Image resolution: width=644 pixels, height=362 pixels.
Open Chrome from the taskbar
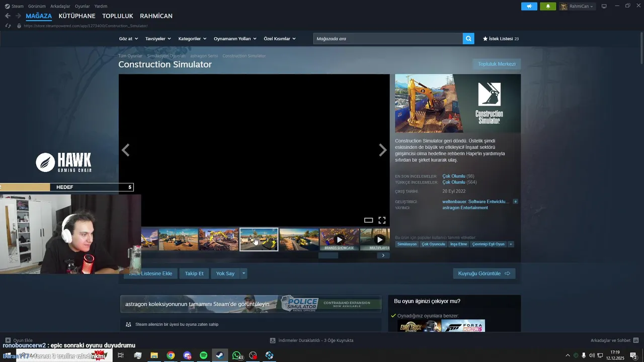pos(171,355)
